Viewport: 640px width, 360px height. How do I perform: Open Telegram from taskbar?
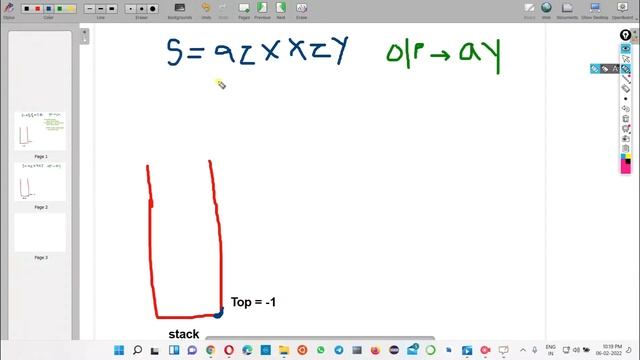coord(339,350)
